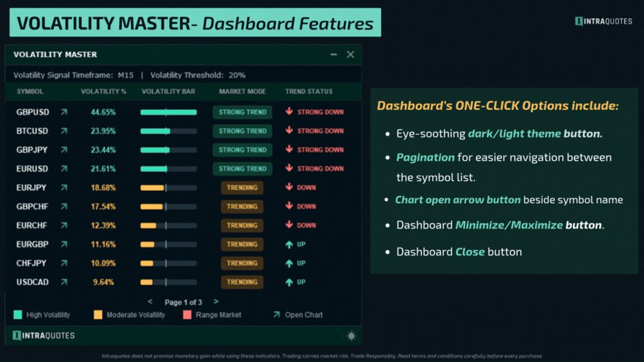644x362 pixels.
Task: Click 23.95% volatility value
Action: [x=103, y=131]
